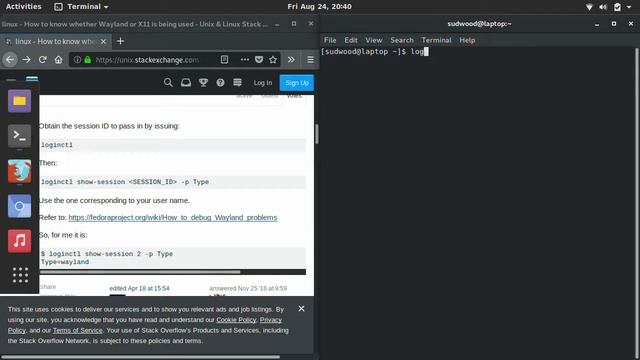Screen dimensions: 640x360
Task: Save page to Pocket
Action: (259, 60)
